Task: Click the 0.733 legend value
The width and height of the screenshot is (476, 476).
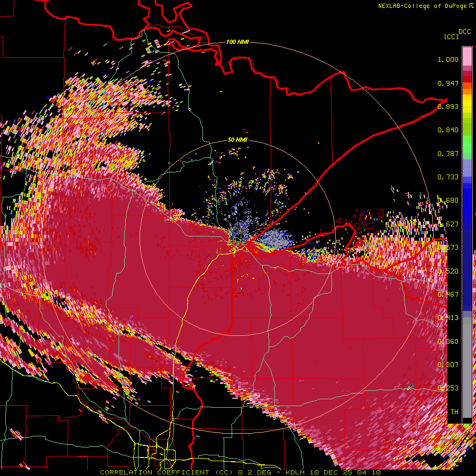Action: tap(448, 177)
